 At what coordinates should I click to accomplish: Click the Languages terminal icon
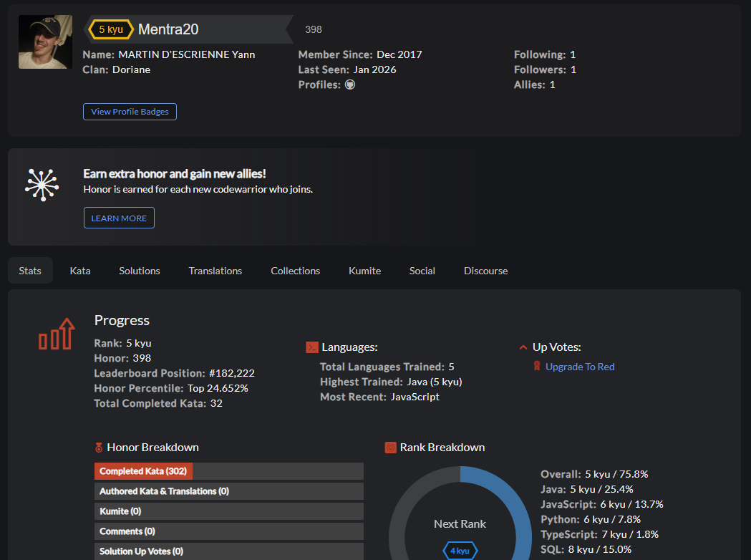pyautogui.click(x=312, y=347)
